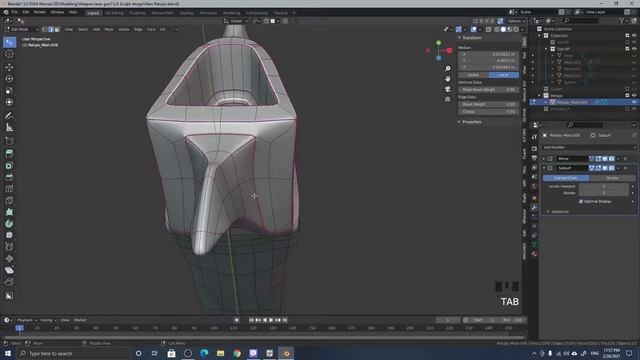Adjust the Mean Bevel Weight slider

point(489,89)
